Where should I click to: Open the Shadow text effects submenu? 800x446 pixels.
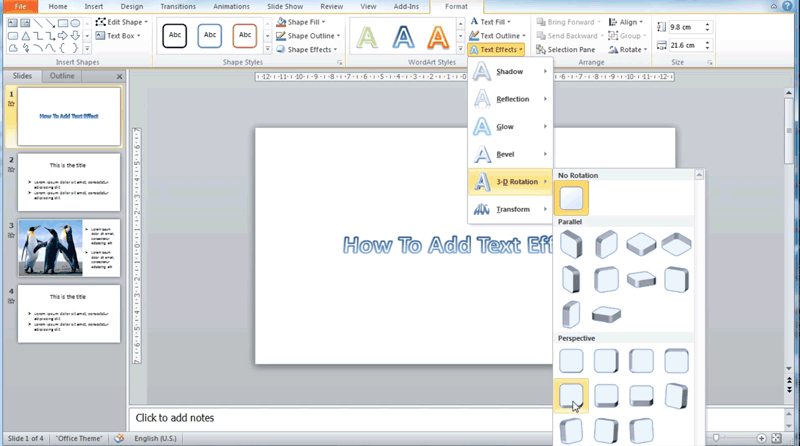coord(512,72)
